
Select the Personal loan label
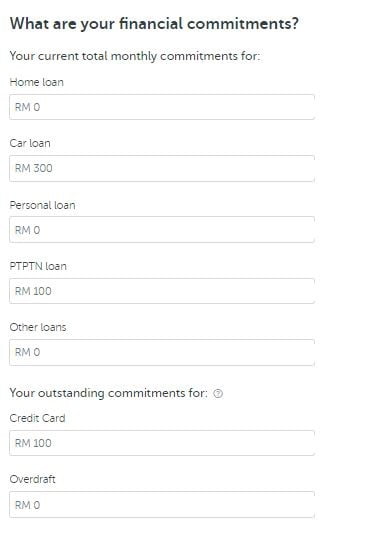42,205
